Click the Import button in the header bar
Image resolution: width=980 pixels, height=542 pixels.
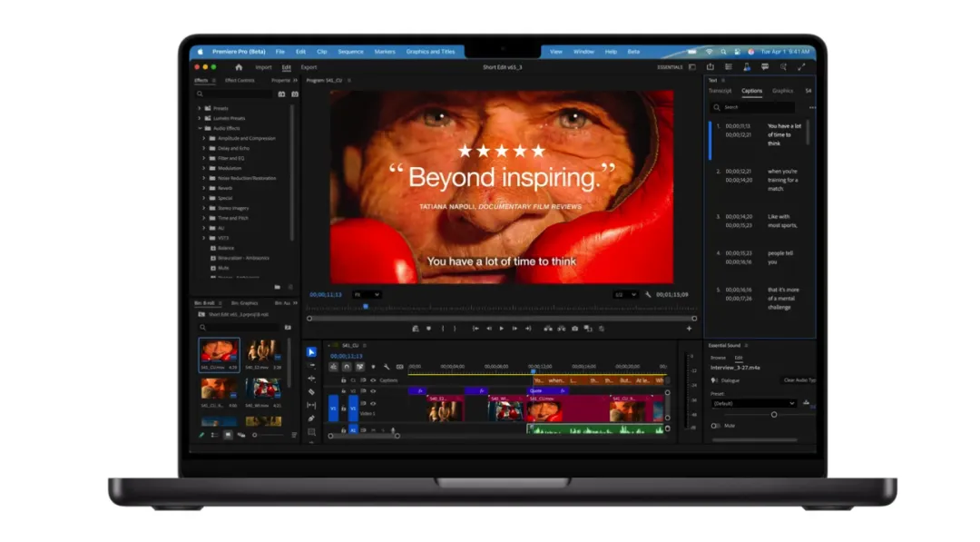coord(263,67)
